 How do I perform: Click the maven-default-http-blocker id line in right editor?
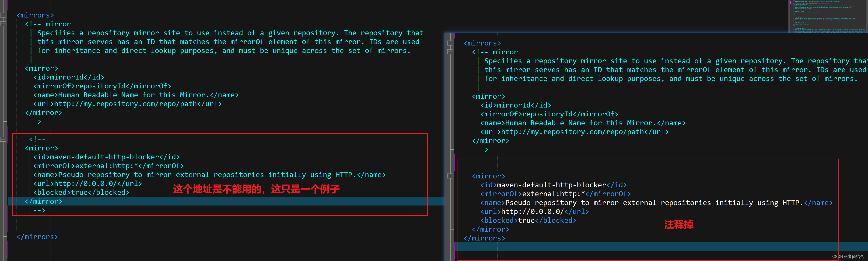[554, 185]
